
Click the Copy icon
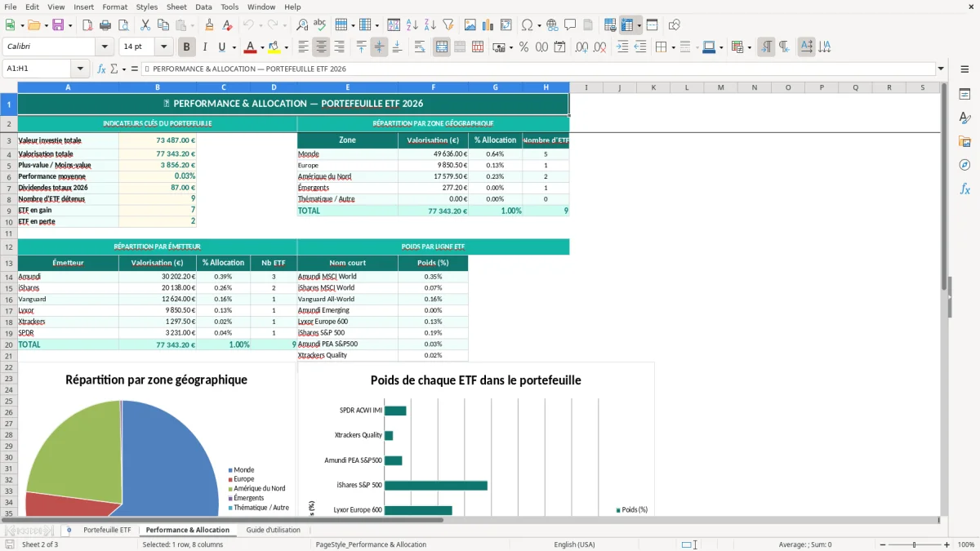[x=163, y=25]
